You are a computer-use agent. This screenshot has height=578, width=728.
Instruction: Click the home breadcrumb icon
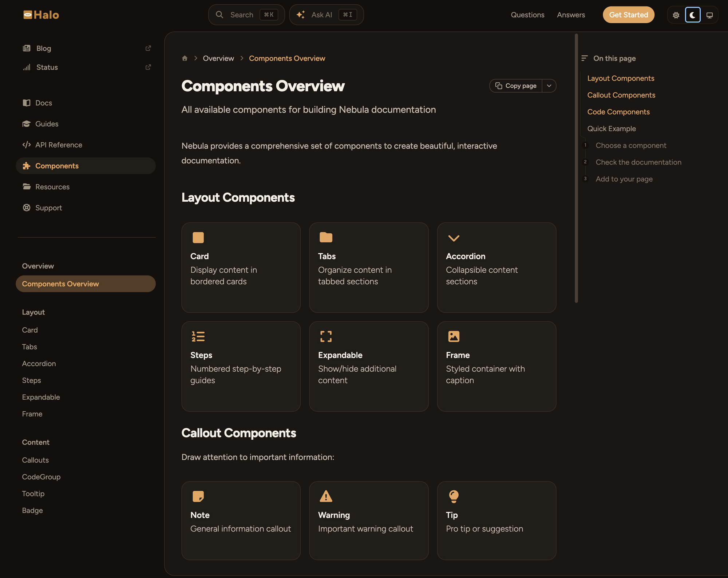pos(185,58)
